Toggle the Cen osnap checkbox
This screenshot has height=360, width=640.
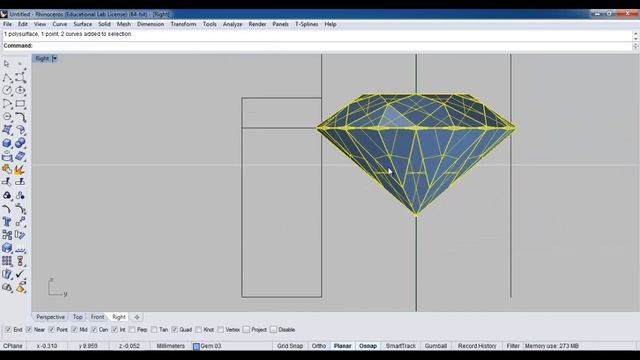(94, 329)
